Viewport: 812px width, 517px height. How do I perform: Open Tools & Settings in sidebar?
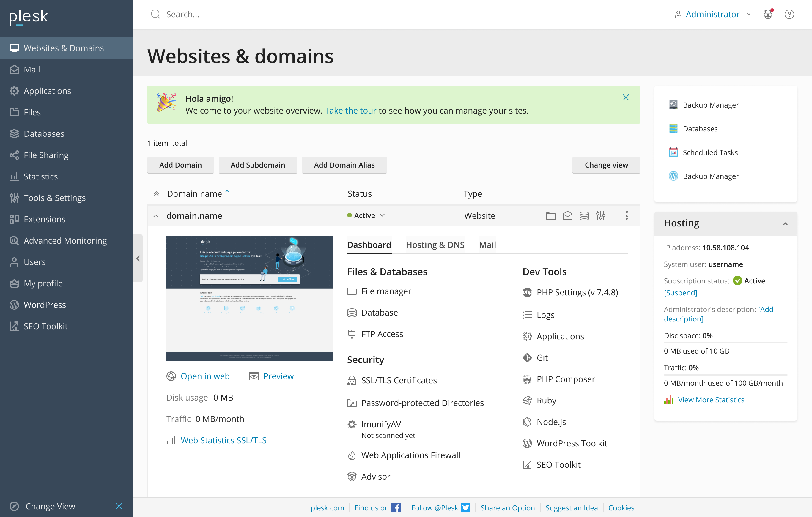[x=67, y=198]
